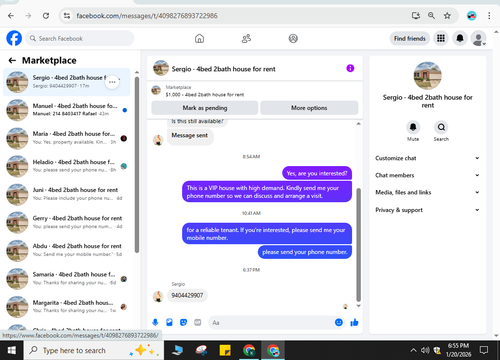The image size is (500, 360).
Task: Click the '9404429907' message bubble
Action: click(x=187, y=295)
